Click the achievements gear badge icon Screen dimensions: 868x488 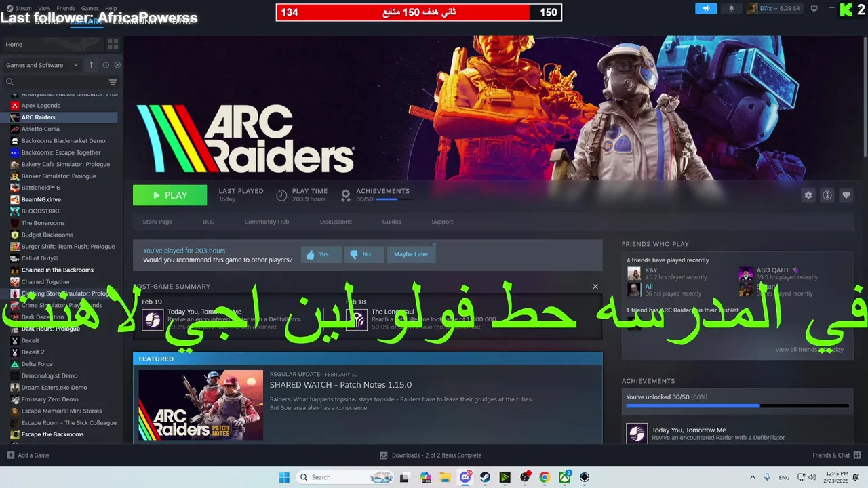tap(346, 195)
